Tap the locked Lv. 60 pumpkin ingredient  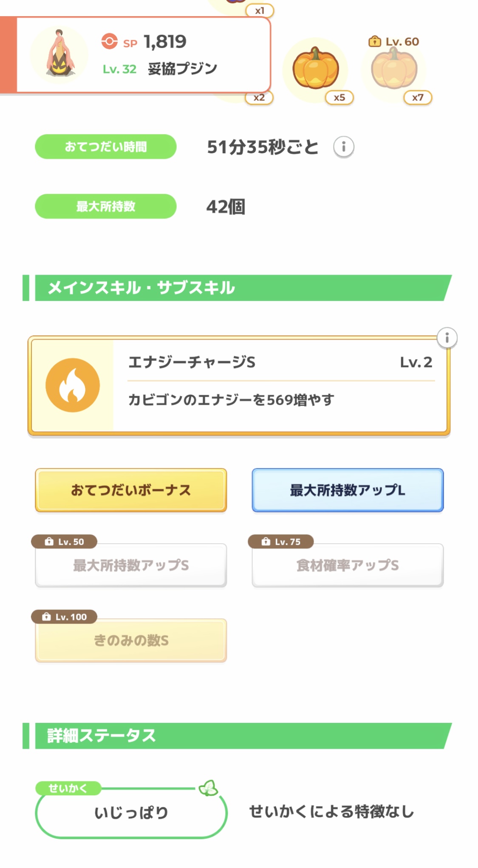(394, 68)
